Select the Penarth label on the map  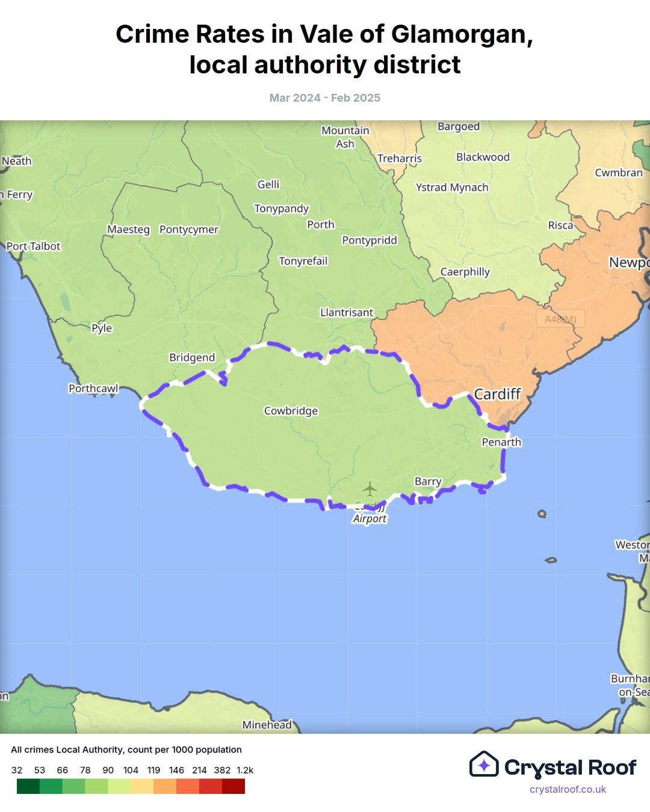pos(501,442)
